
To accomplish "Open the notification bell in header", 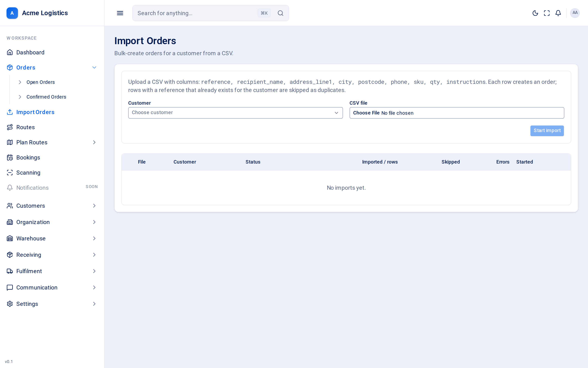I will (x=558, y=13).
